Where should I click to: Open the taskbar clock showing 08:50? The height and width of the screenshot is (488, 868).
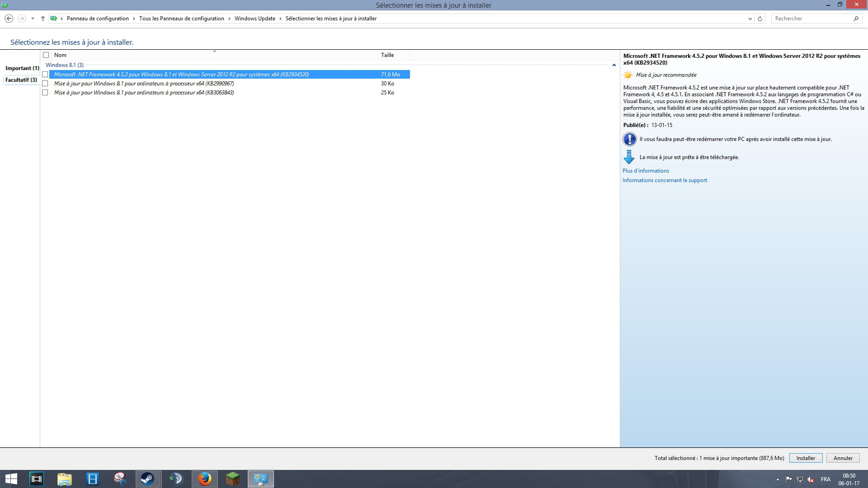pyautogui.click(x=849, y=479)
